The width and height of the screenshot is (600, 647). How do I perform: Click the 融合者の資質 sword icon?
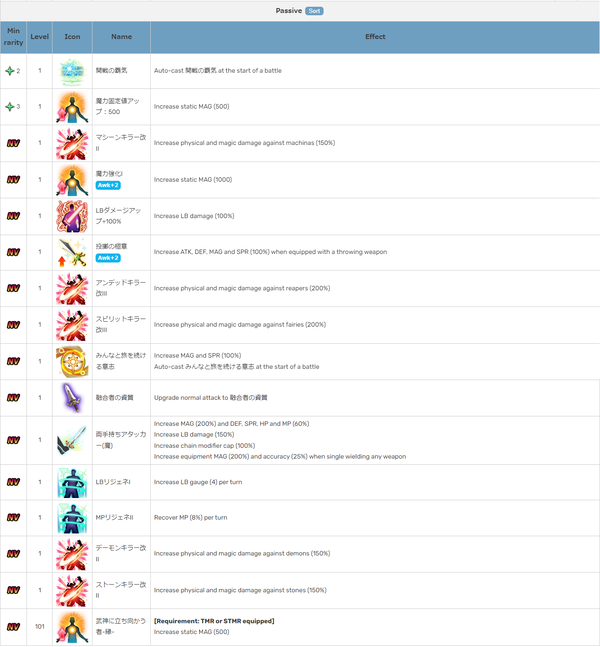click(x=72, y=398)
